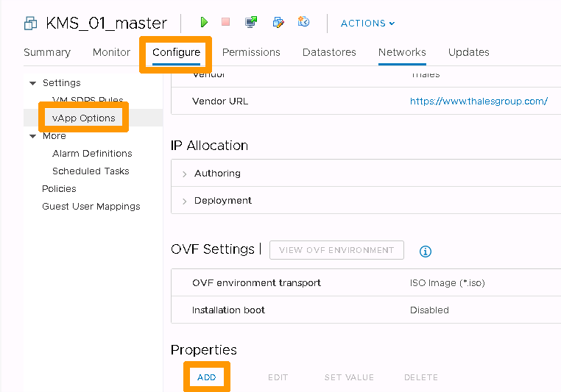Image resolution: width=561 pixels, height=392 pixels.
Task: Click the OVF Settings info icon
Action: point(425,252)
